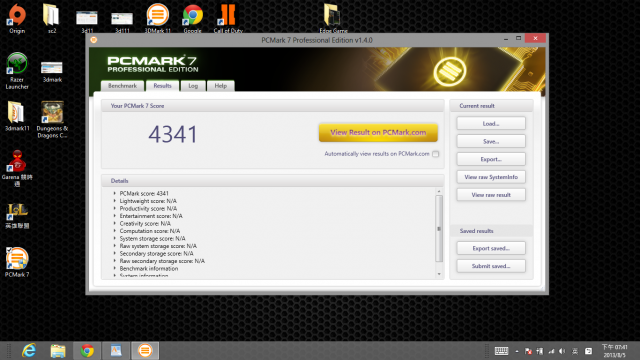Expand the Creativity score row
The width and height of the screenshot is (640, 360).
tap(115, 224)
